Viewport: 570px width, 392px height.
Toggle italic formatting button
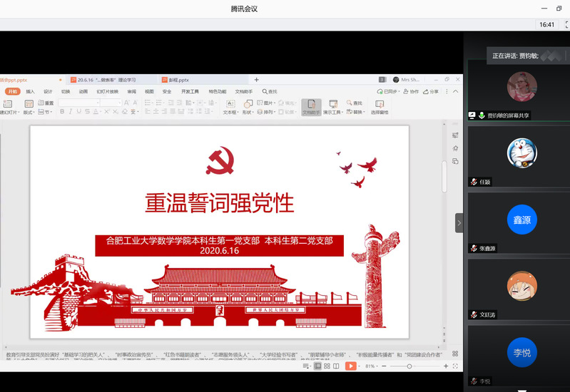[x=71, y=112]
